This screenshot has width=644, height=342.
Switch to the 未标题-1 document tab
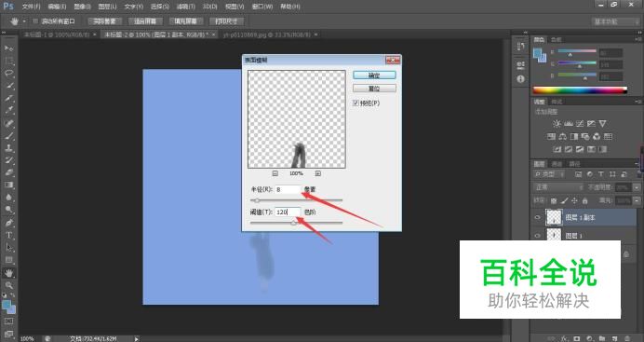coord(57,34)
